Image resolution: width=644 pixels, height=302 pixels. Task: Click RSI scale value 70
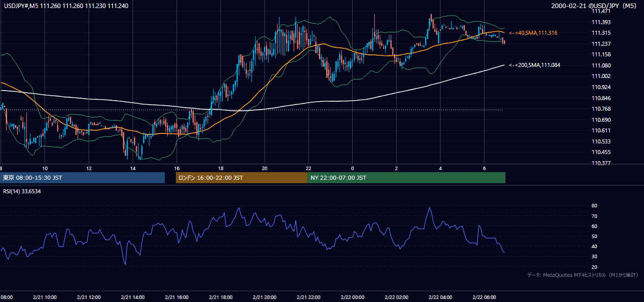(595, 216)
